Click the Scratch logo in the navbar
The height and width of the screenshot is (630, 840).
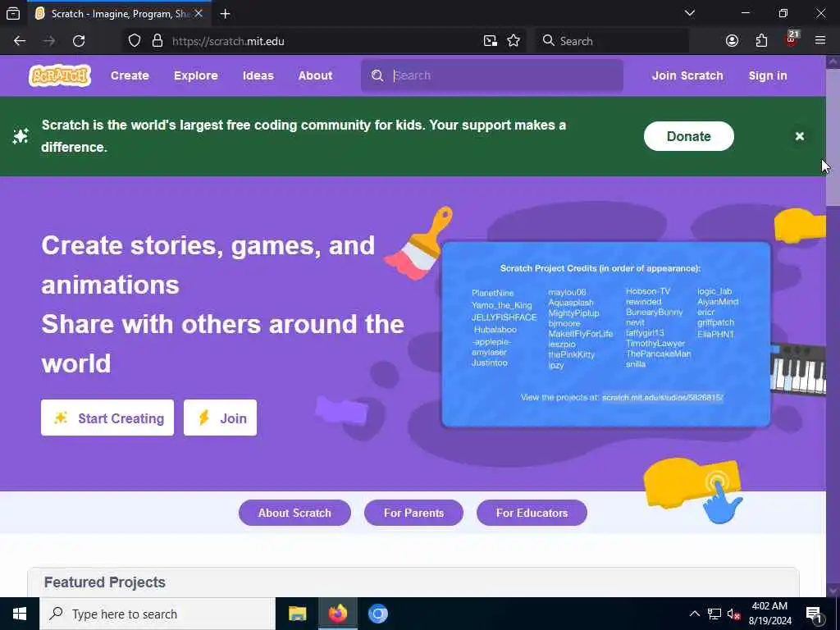[59, 75]
